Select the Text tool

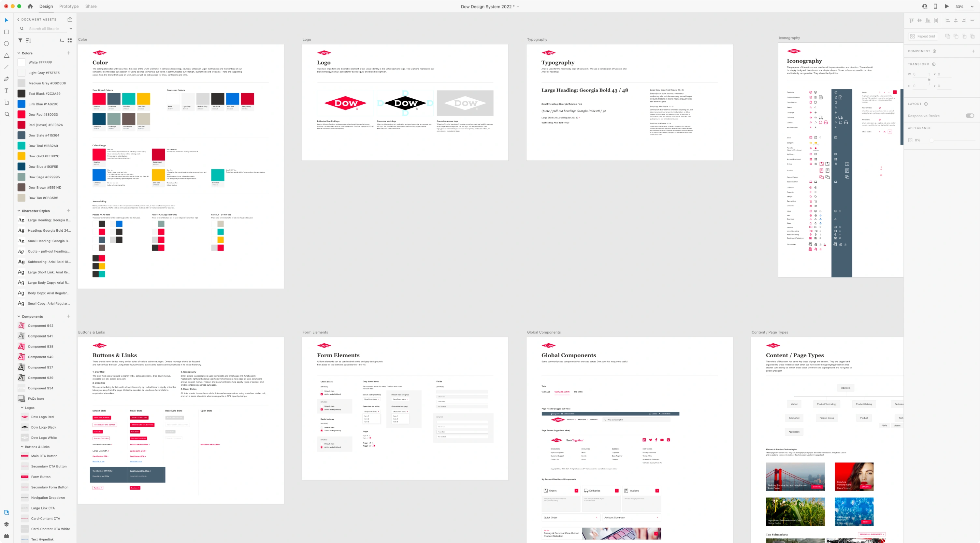point(7,91)
